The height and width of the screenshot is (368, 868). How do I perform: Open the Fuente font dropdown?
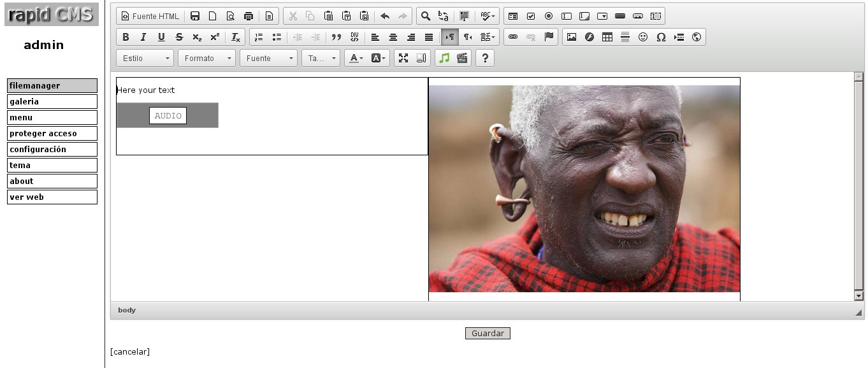pyautogui.click(x=268, y=58)
